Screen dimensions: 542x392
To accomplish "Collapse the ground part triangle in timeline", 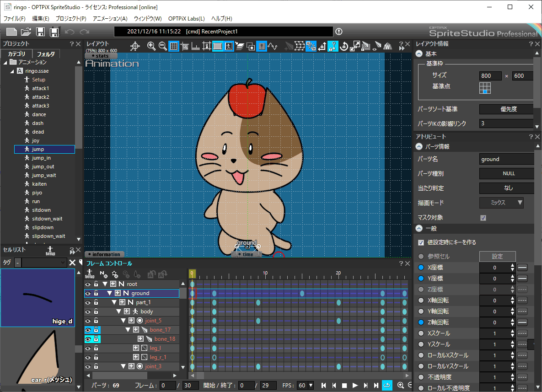I will click(x=110, y=293).
